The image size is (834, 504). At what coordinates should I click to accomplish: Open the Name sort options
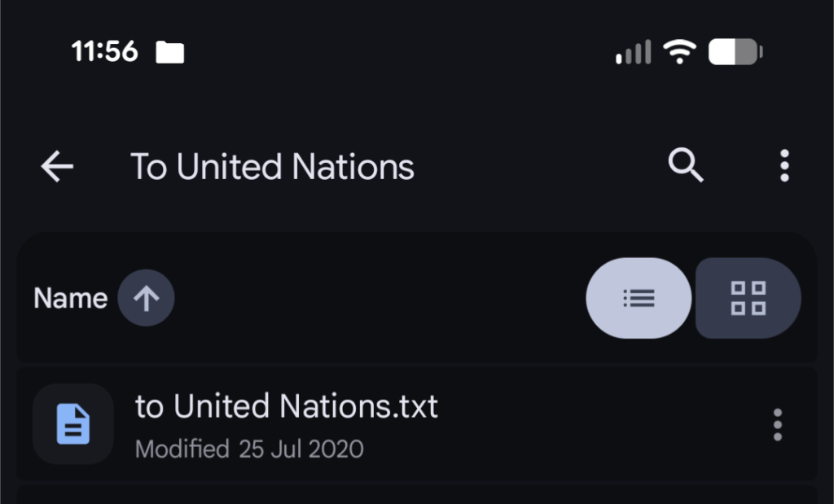70,299
